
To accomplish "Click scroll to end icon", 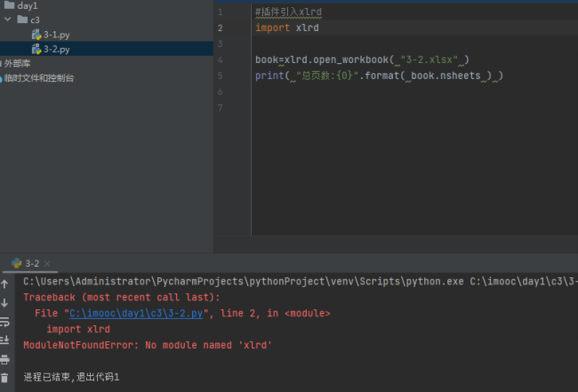I will tap(5, 340).
